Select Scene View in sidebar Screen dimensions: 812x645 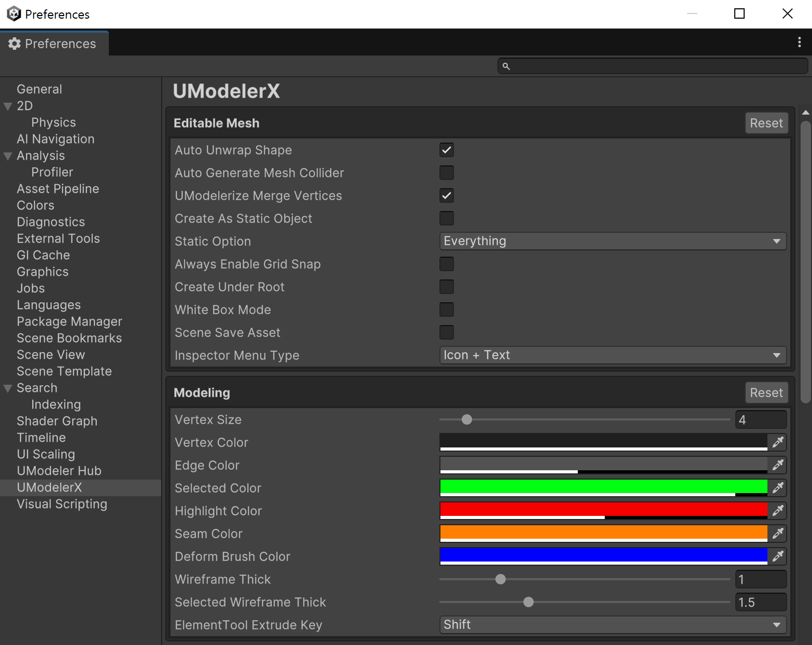tap(51, 355)
